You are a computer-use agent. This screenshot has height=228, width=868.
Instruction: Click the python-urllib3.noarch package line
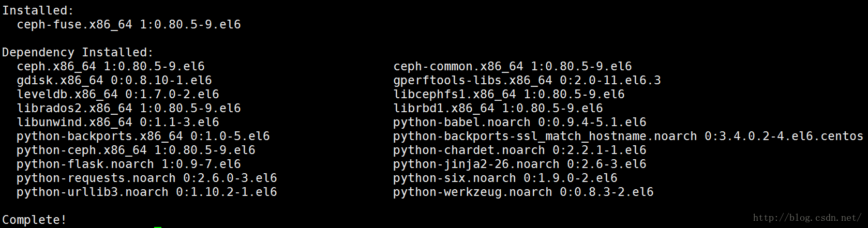(147, 192)
